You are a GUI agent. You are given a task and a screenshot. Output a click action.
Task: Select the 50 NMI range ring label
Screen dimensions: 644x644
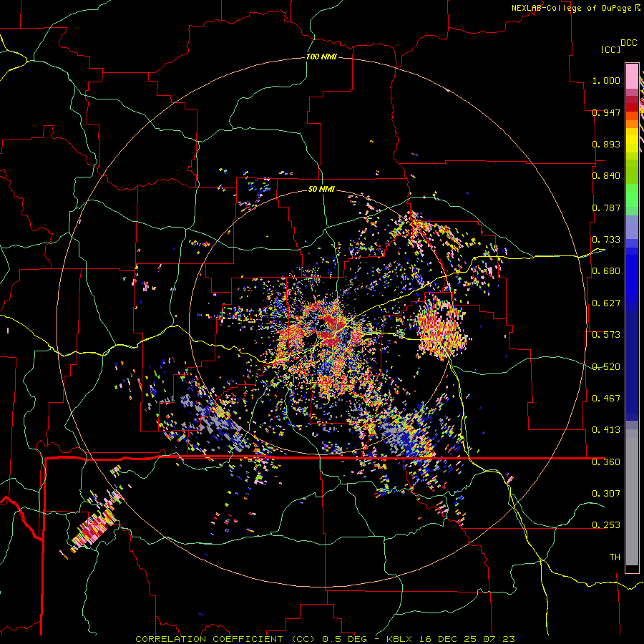(x=321, y=189)
